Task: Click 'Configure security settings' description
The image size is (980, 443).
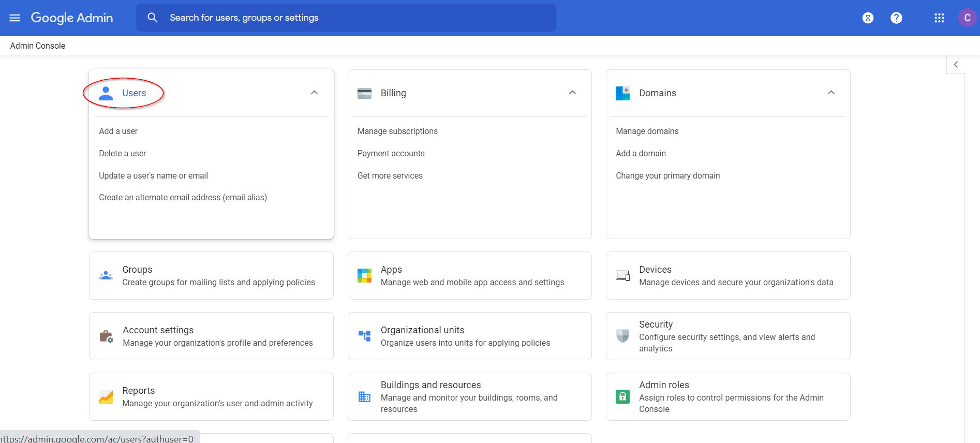Action: pos(727,343)
